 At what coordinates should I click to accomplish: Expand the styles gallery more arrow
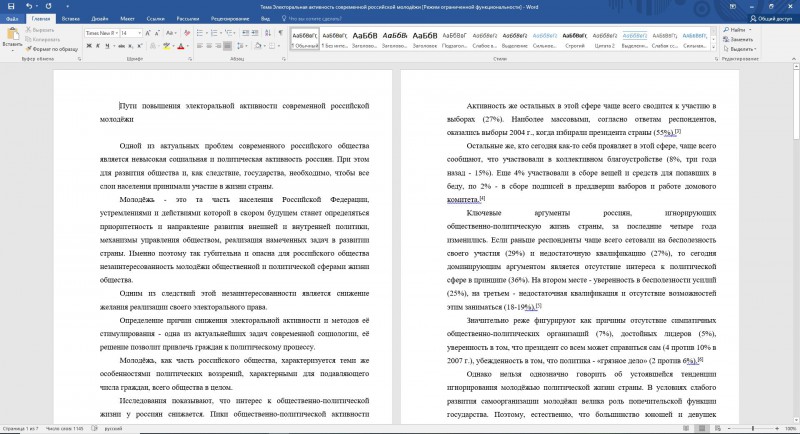tap(713, 47)
